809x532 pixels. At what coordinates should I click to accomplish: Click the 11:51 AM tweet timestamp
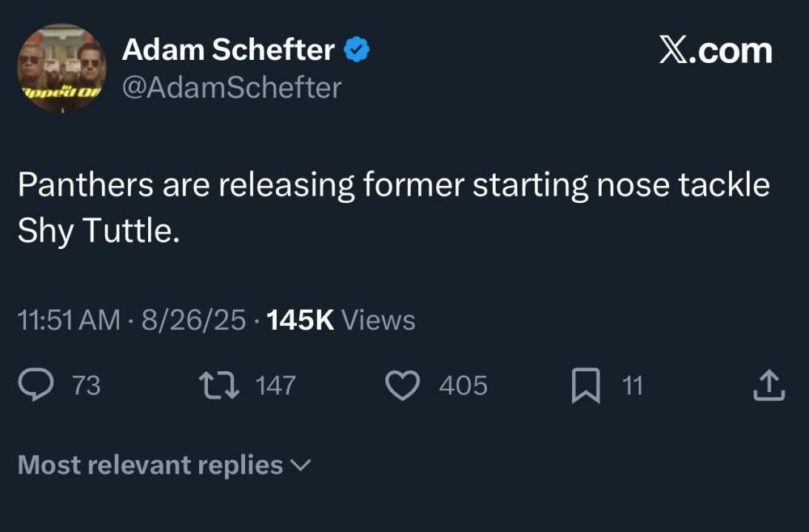coord(69,320)
